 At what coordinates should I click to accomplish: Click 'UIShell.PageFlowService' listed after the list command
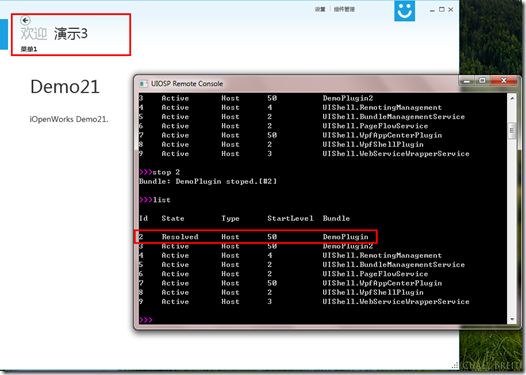[x=375, y=274]
